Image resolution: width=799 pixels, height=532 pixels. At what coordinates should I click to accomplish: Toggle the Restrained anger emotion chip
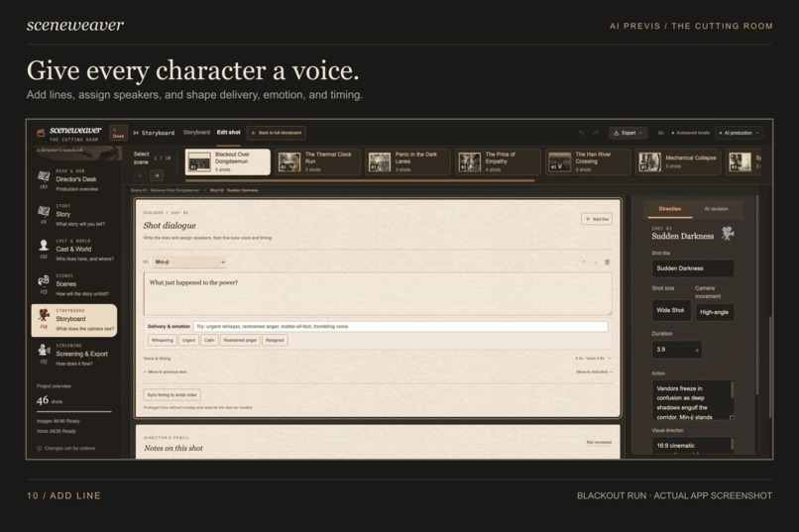[240, 340]
